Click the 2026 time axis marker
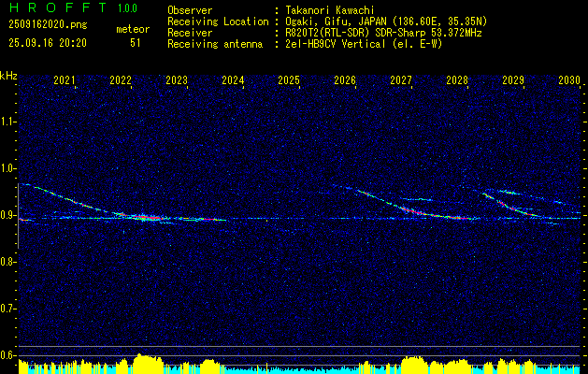588x374 pixels. (345, 79)
